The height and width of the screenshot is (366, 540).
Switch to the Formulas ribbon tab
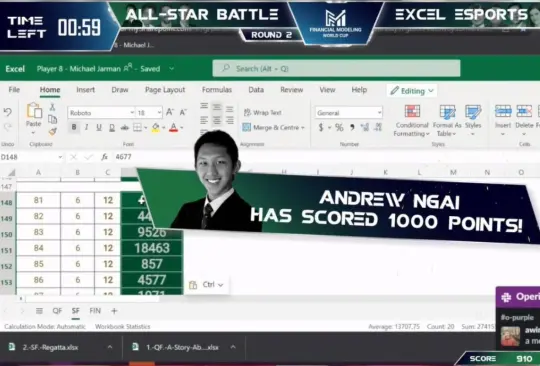click(217, 90)
